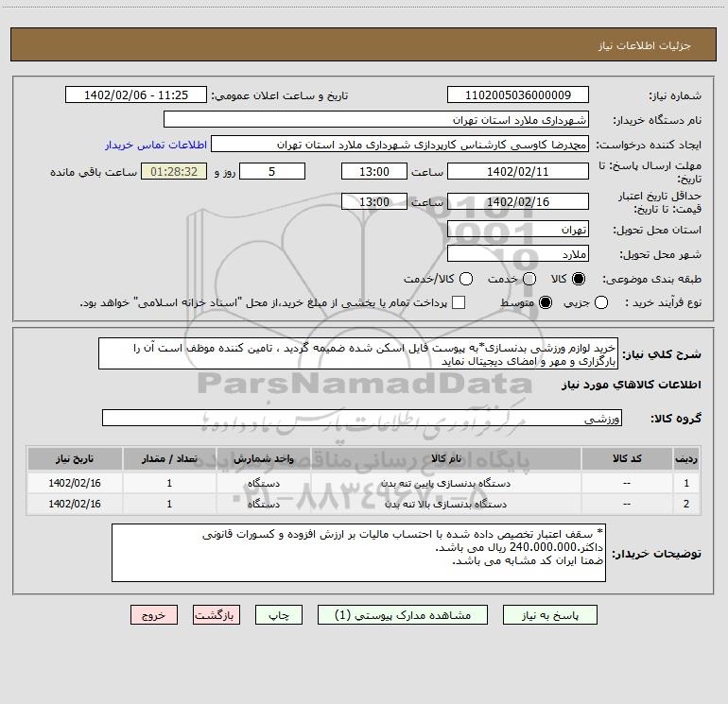
Task: Click the شهر محل تحویل ملارد field
Action: [518, 253]
